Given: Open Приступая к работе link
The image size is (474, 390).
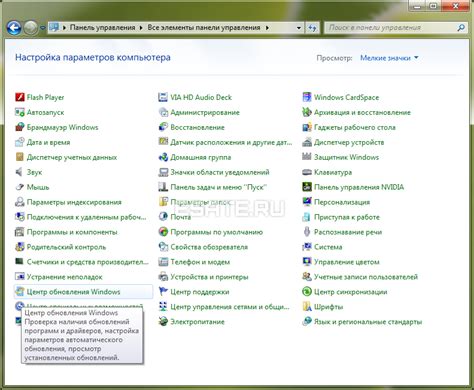Looking at the screenshot, I should [x=347, y=217].
